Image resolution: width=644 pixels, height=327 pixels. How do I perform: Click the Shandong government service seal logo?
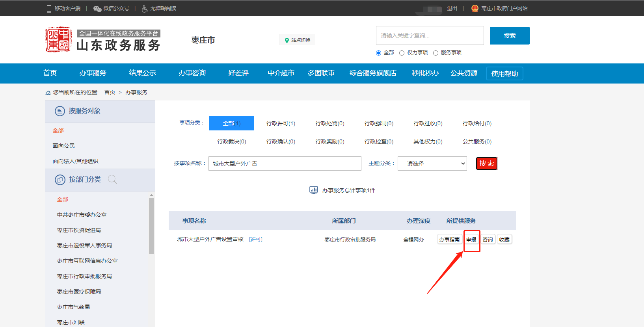[58, 40]
